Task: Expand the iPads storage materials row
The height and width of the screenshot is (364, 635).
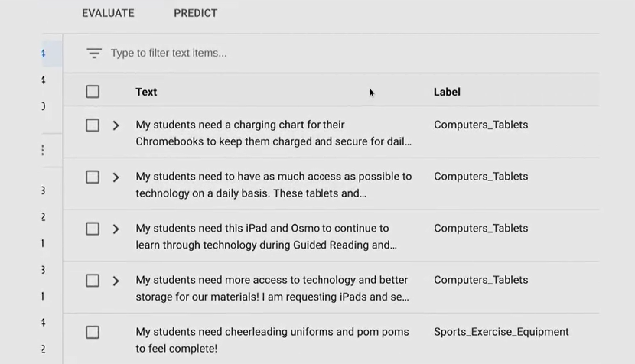Action: point(116,281)
